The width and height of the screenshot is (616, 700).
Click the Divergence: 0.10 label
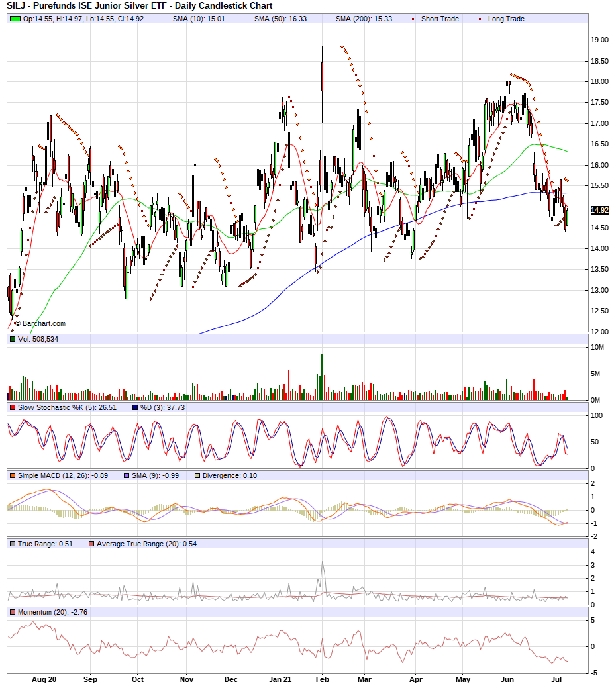(230, 476)
